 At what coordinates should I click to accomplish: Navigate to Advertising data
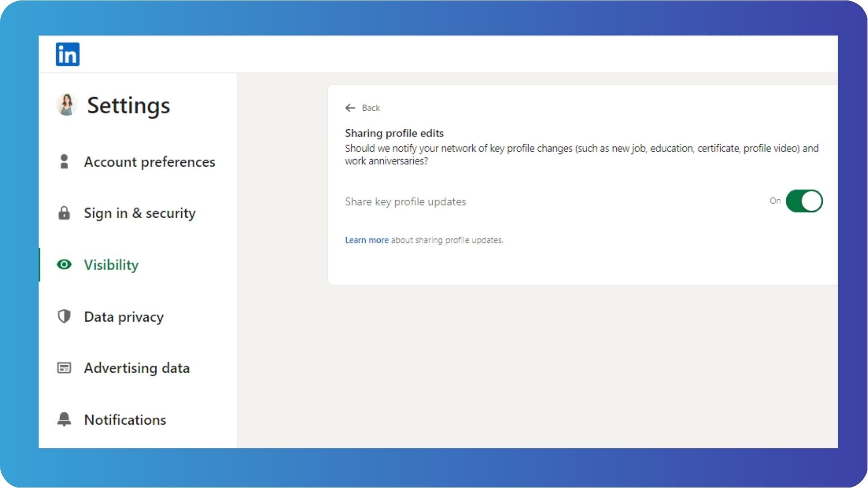coord(137,368)
